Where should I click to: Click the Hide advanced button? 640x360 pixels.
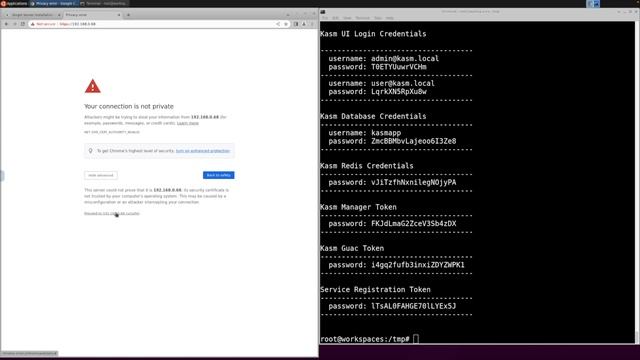point(101,175)
